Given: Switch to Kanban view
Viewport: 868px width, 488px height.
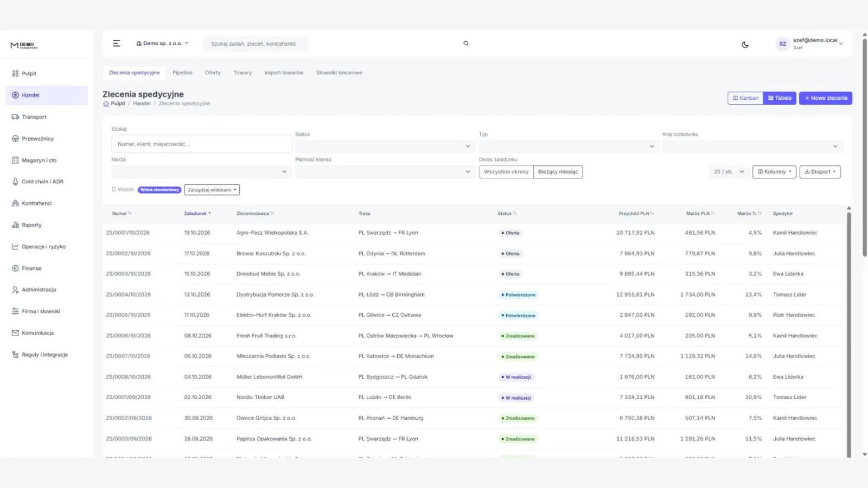Looking at the screenshot, I should (x=745, y=98).
